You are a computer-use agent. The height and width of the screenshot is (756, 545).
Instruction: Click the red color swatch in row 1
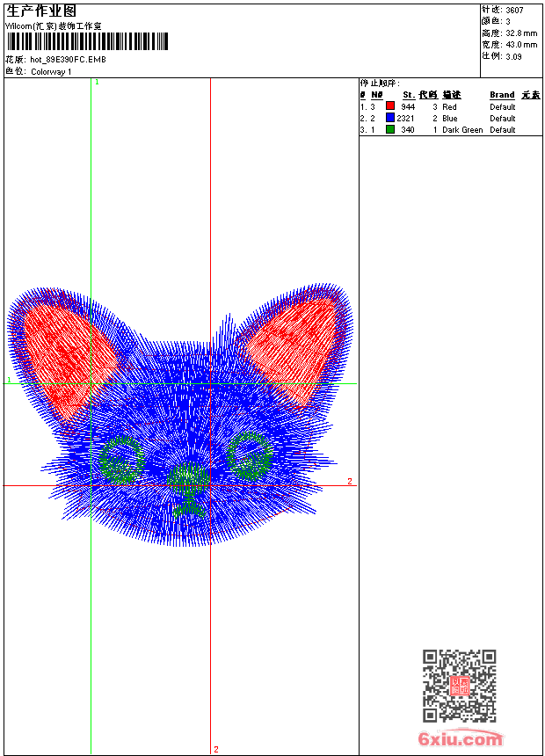[x=390, y=106]
